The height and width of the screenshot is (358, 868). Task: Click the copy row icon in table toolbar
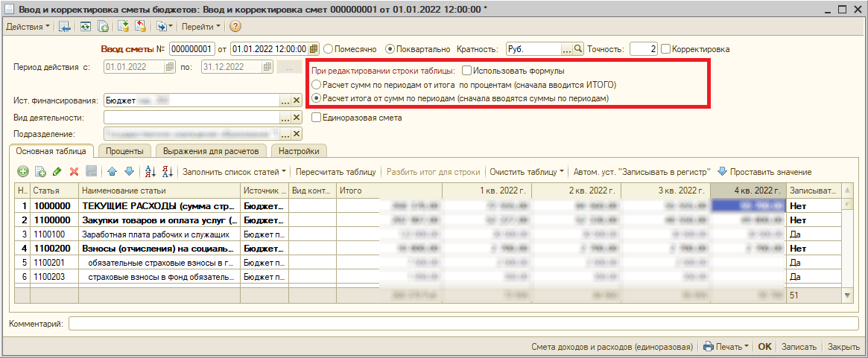pos(39,172)
